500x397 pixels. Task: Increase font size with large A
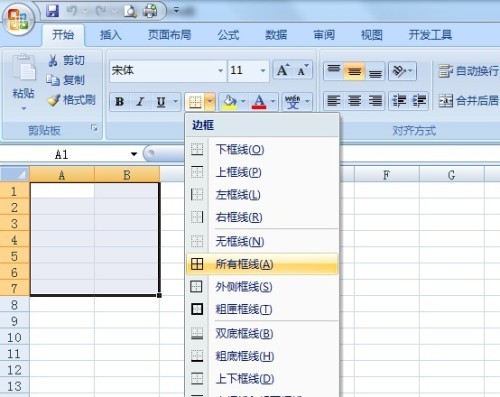283,70
